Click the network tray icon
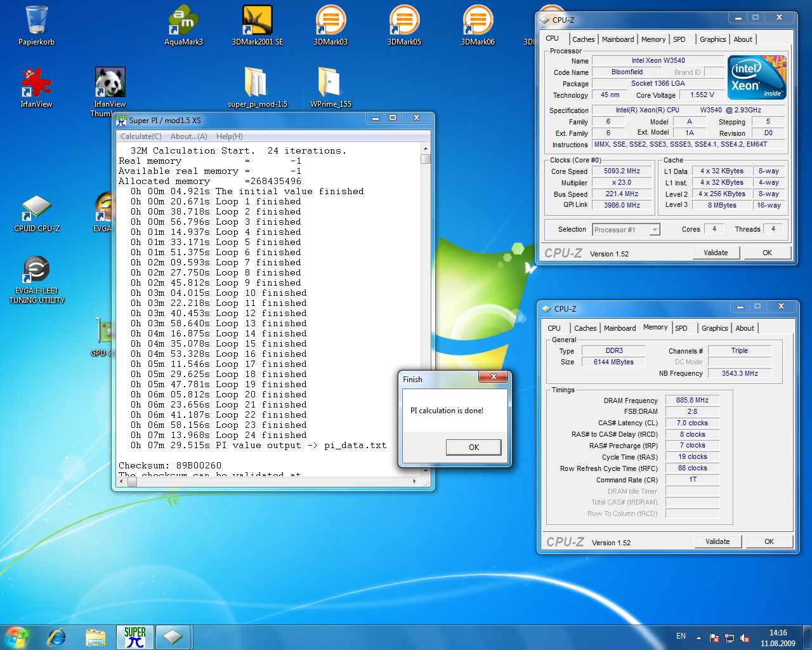 point(730,638)
